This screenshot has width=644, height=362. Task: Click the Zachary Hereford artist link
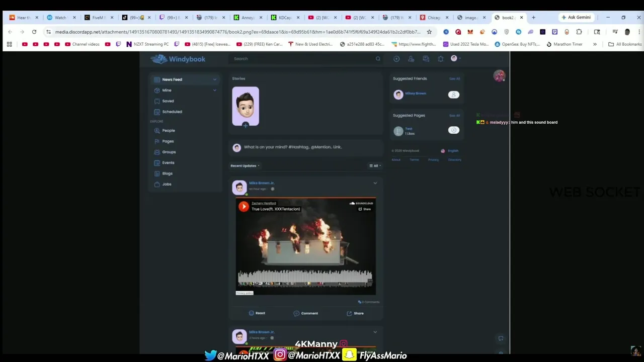pos(264,203)
